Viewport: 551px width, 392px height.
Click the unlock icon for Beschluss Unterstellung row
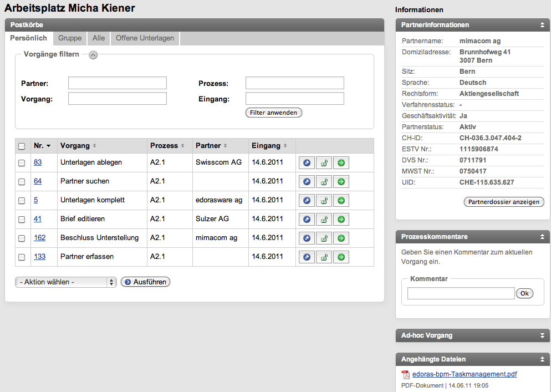point(324,238)
